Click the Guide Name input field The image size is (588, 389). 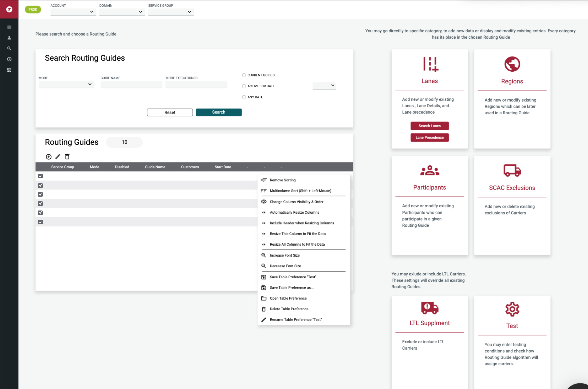point(131,84)
